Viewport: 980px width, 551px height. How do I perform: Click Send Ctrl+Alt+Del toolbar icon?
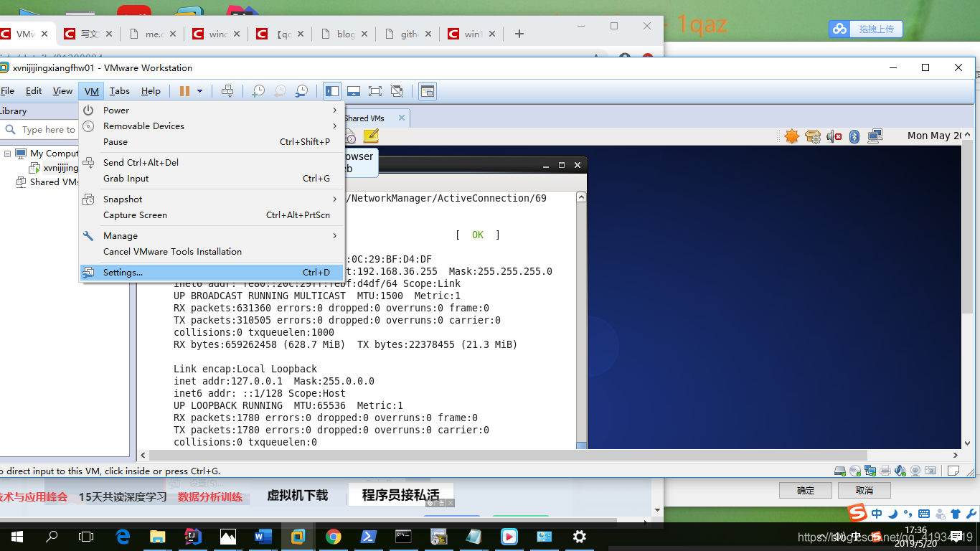[x=227, y=91]
